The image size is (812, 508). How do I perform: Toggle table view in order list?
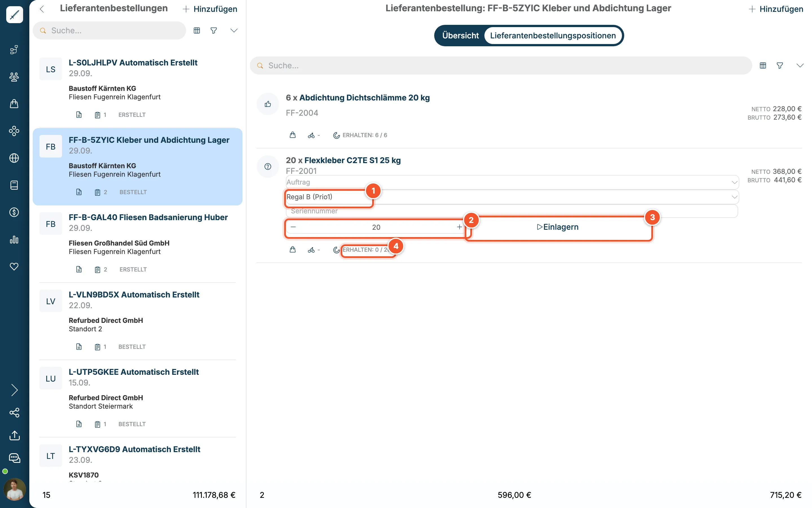(x=197, y=30)
